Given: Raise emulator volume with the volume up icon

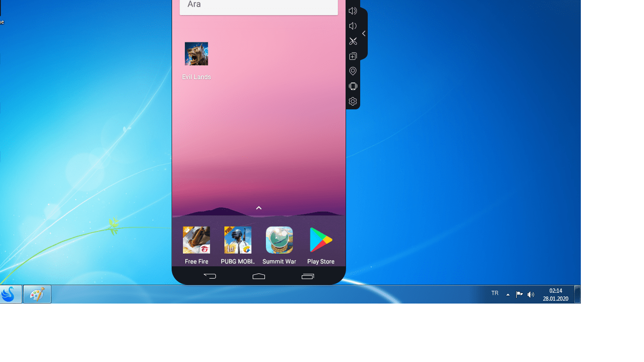Looking at the screenshot, I should click(x=353, y=11).
